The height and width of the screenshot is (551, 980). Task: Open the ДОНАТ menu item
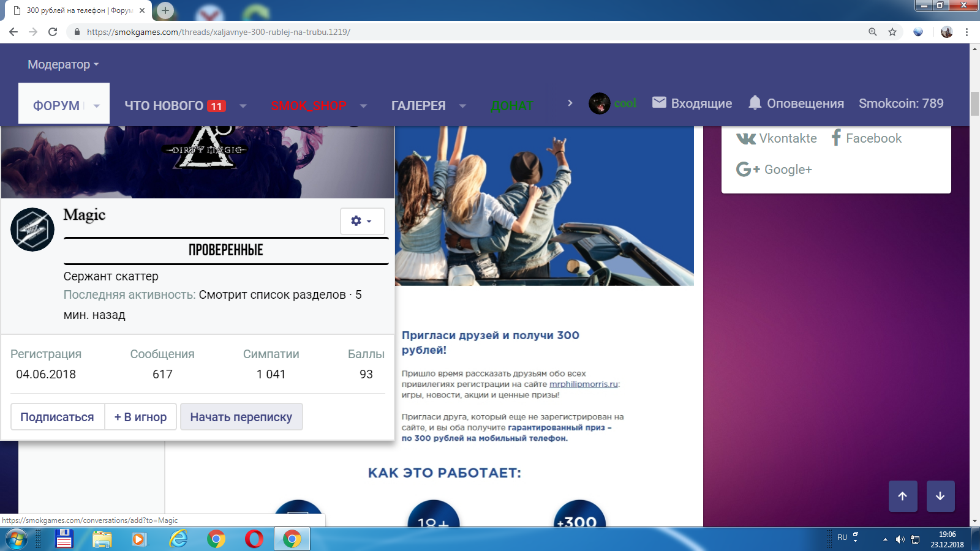point(512,106)
